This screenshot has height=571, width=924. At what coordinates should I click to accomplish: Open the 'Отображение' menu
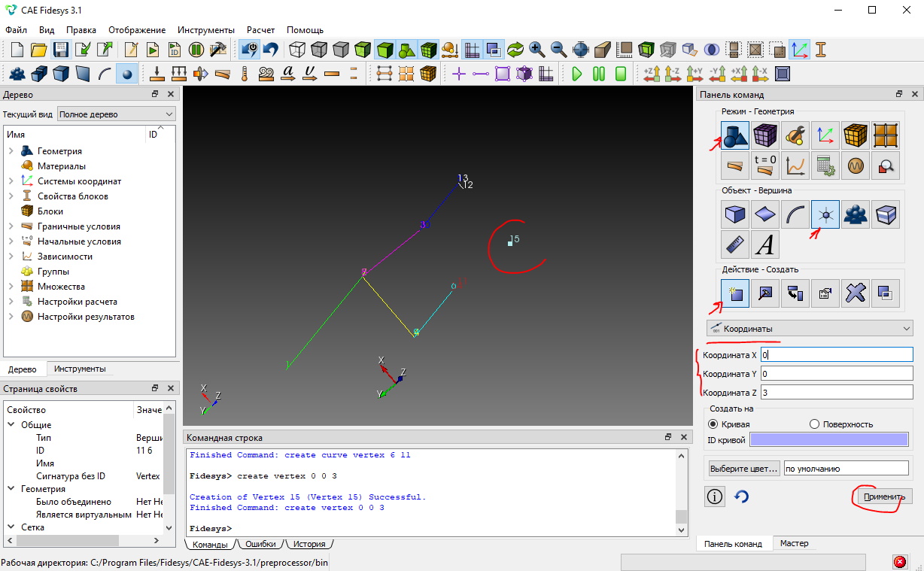point(137,30)
